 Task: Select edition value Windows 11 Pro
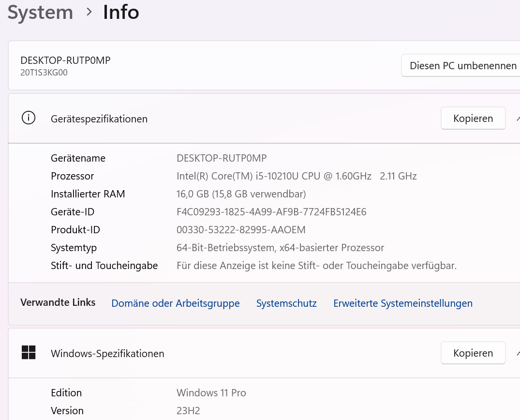coord(211,393)
